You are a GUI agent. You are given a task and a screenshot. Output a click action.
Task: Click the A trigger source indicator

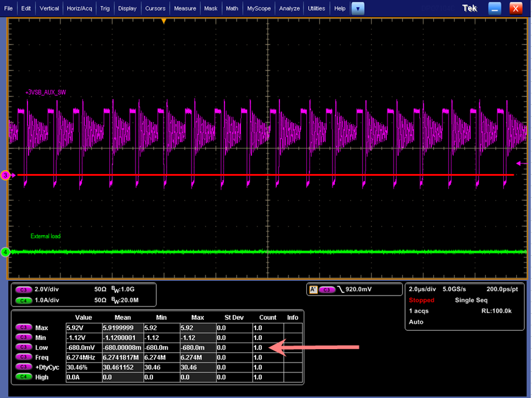(x=314, y=290)
